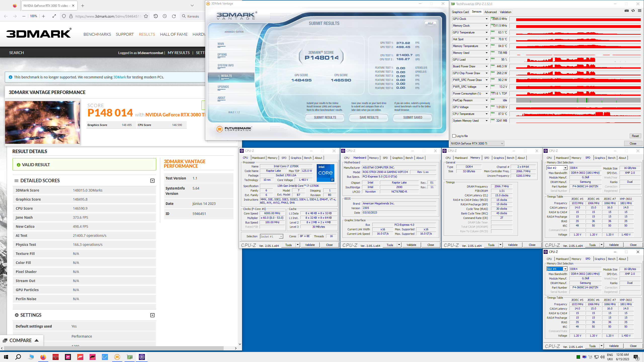Open System Info section in 3DMark Vantage
The width and height of the screenshot is (644, 362).
[225, 65]
